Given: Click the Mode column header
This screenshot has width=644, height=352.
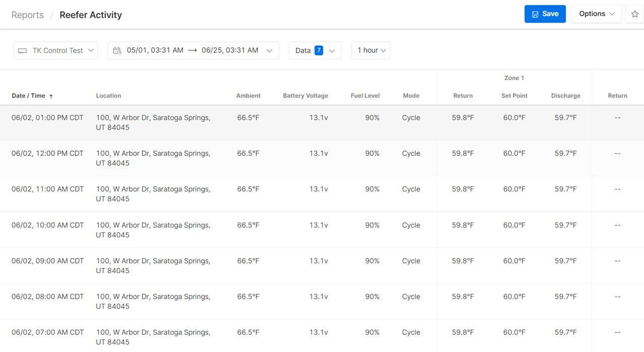Looking at the screenshot, I should [x=411, y=96].
